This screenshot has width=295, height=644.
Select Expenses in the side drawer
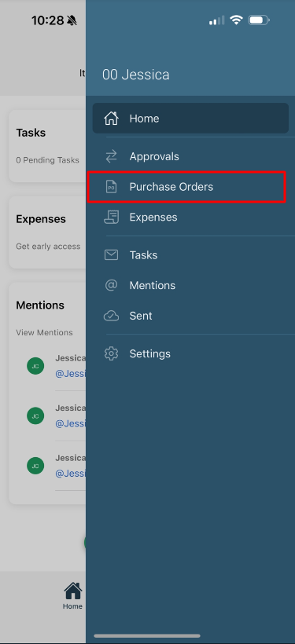pos(153,218)
